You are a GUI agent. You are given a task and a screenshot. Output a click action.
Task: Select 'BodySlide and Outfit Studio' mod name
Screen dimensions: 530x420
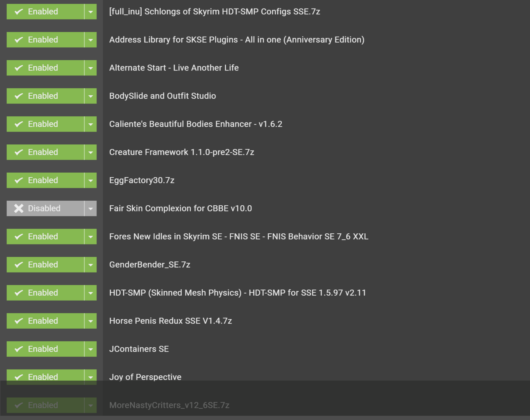(x=163, y=96)
